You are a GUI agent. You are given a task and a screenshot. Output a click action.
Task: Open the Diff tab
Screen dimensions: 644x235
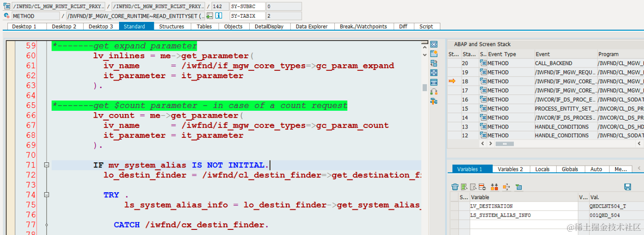(403, 27)
